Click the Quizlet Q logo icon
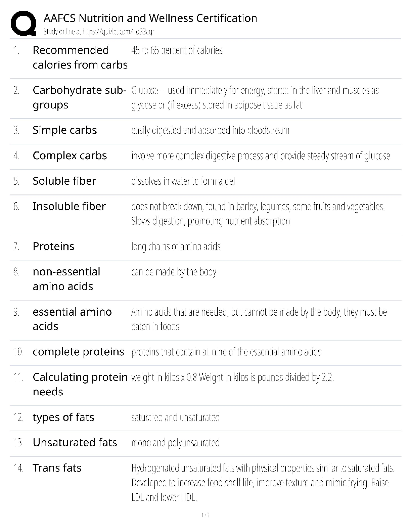The image size is (411, 532). (23, 23)
